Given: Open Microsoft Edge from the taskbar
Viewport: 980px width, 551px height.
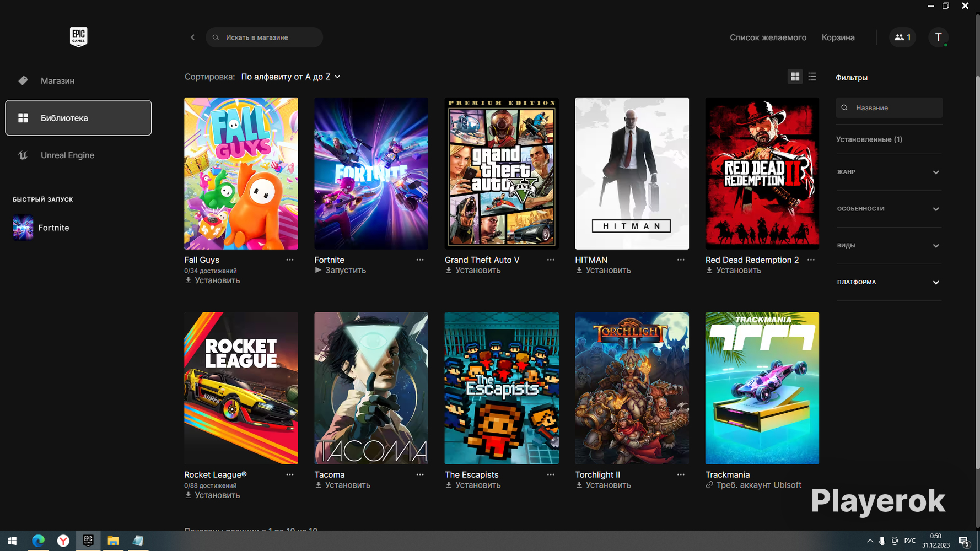Looking at the screenshot, I should click(x=38, y=541).
